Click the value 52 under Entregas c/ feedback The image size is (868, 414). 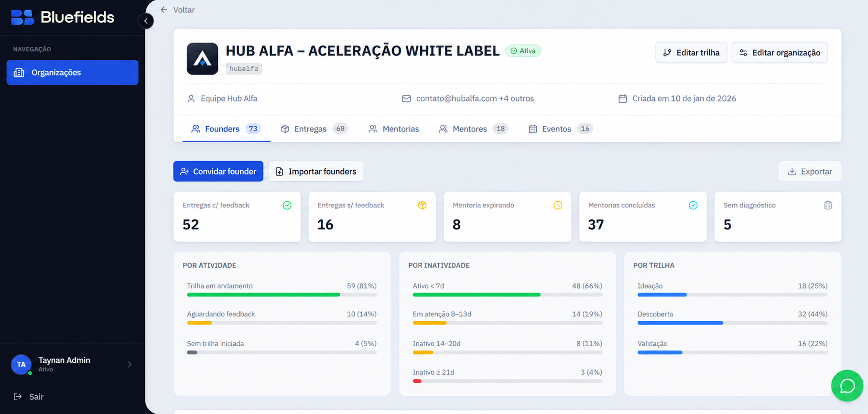[x=191, y=225]
